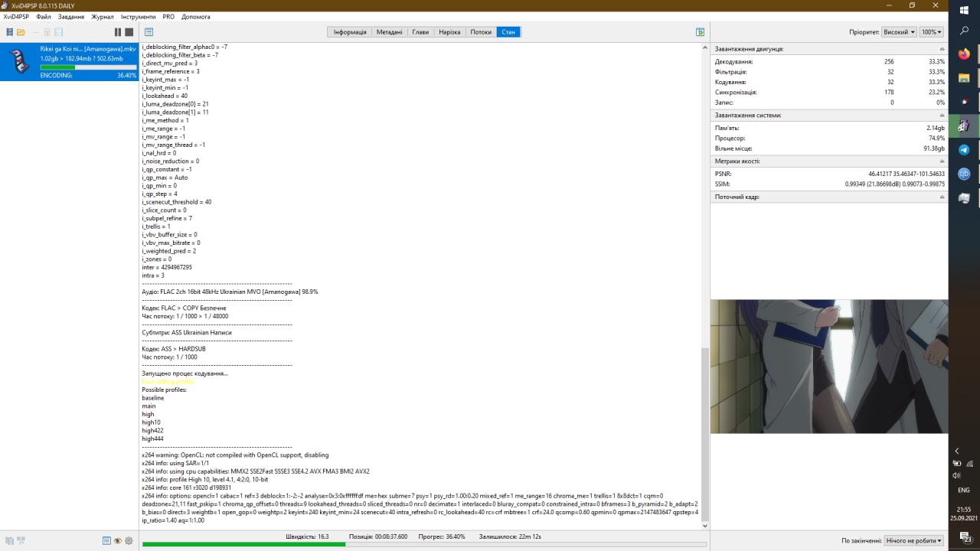This screenshot has height=551, width=980.
Task: Open the Допомога menu
Action: tap(196, 16)
